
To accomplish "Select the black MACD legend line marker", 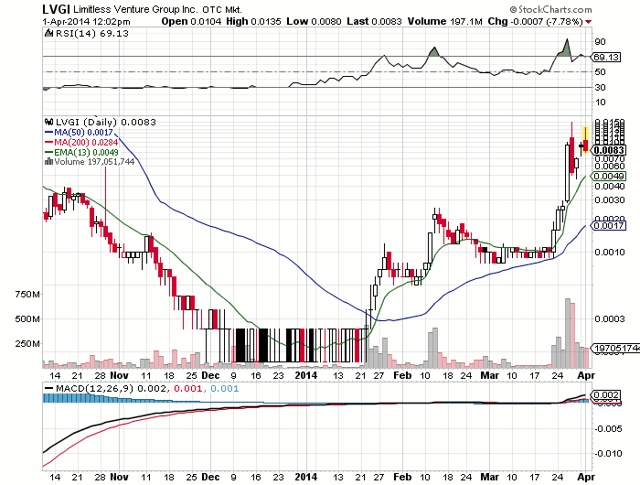I will [x=49, y=388].
